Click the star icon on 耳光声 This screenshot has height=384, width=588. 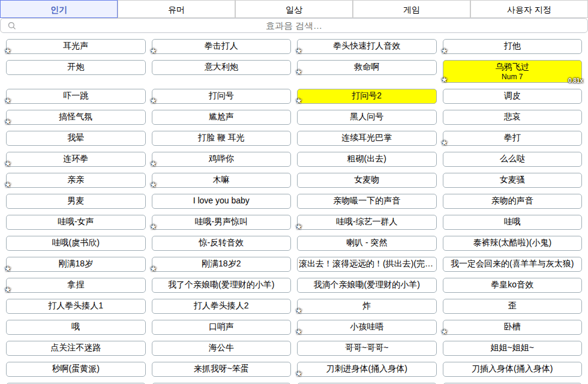point(8,50)
